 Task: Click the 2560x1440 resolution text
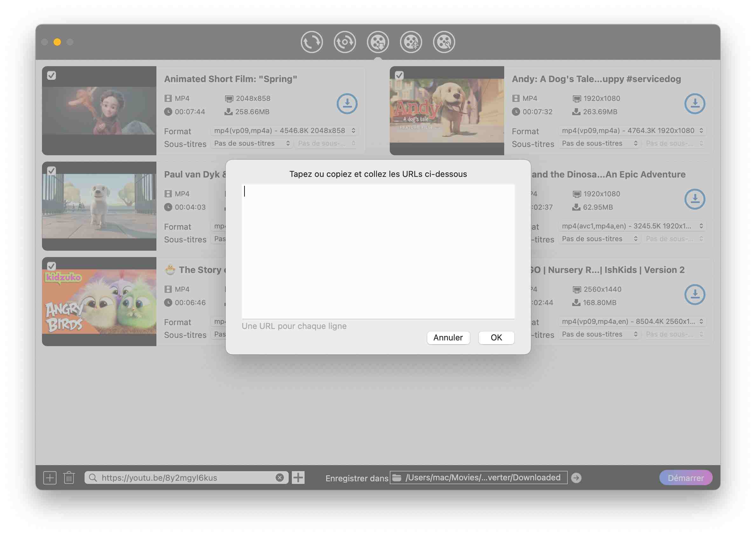(x=602, y=289)
